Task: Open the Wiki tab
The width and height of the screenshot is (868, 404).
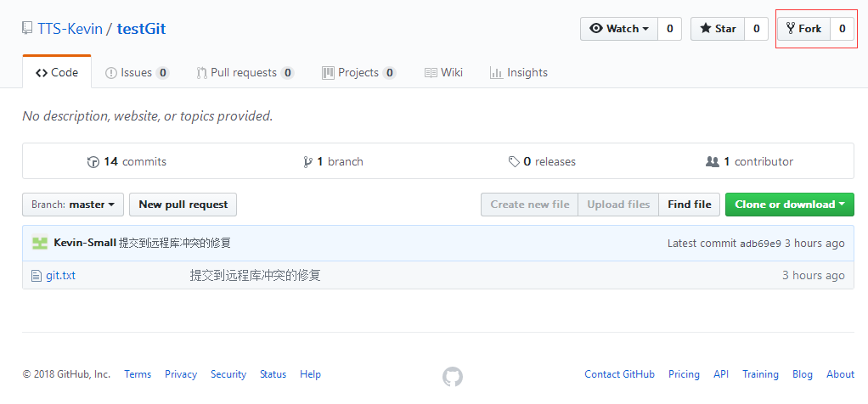Action: pyautogui.click(x=443, y=72)
